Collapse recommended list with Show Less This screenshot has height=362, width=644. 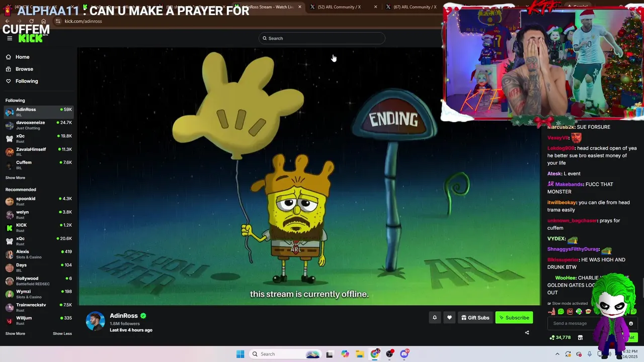62,333
